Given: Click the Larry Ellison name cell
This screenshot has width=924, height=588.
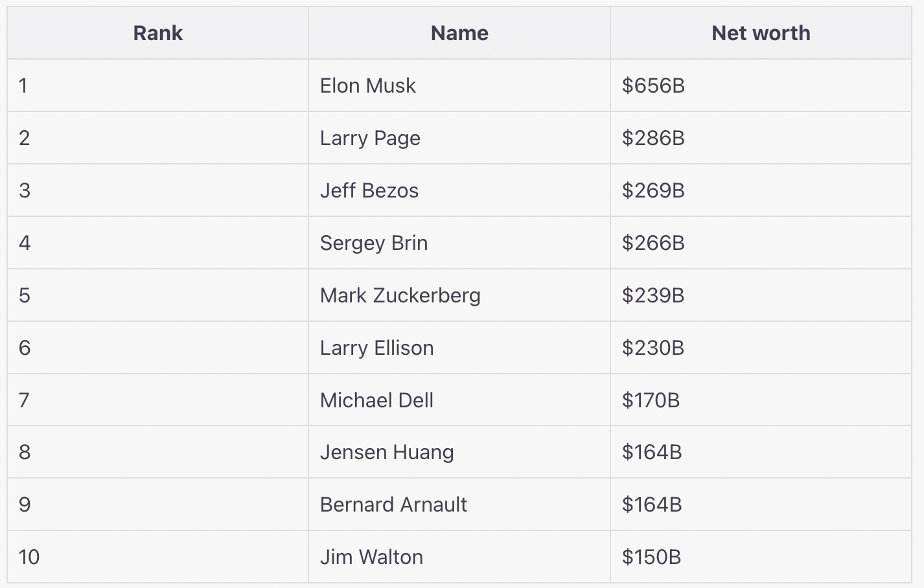Looking at the screenshot, I should tap(376, 348).
